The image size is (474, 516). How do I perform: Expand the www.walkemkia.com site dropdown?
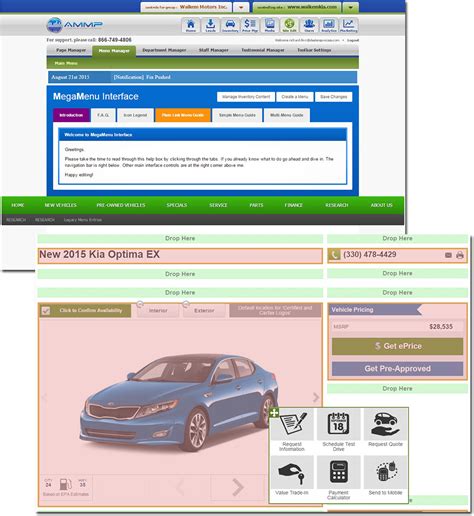point(351,7)
